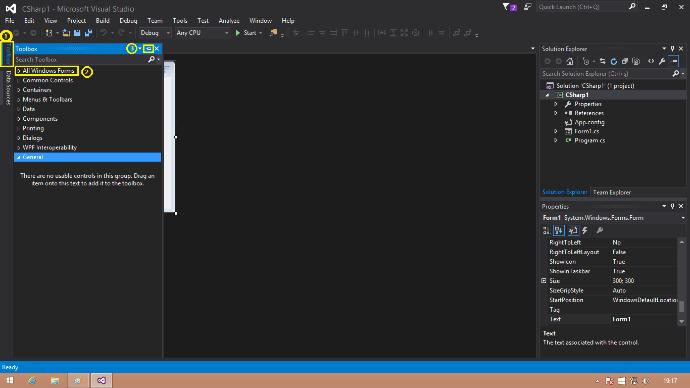This screenshot has height=388, width=690.
Task: Click the Text property value Form1
Action: (x=621, y=319)
